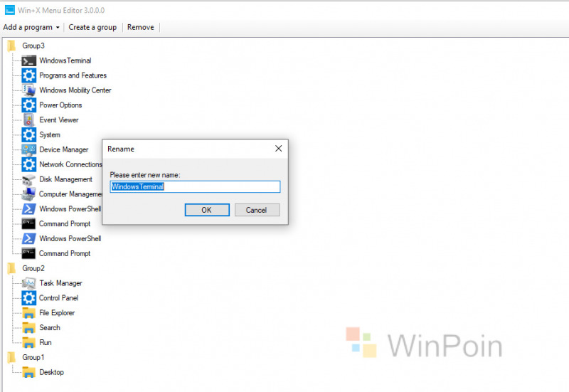The height and width of the screenshot is (392, 569).
Task: Click the Search entry's icon
Action: click(28, 328)
